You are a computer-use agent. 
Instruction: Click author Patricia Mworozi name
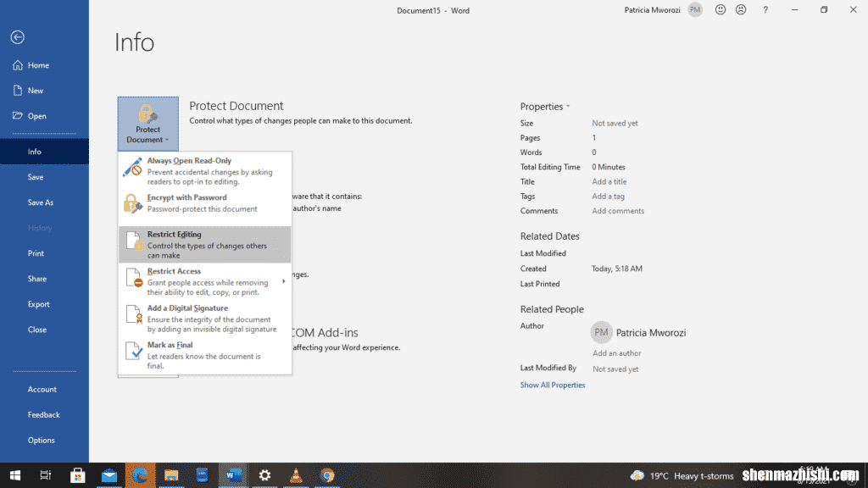tap(651, 332)
